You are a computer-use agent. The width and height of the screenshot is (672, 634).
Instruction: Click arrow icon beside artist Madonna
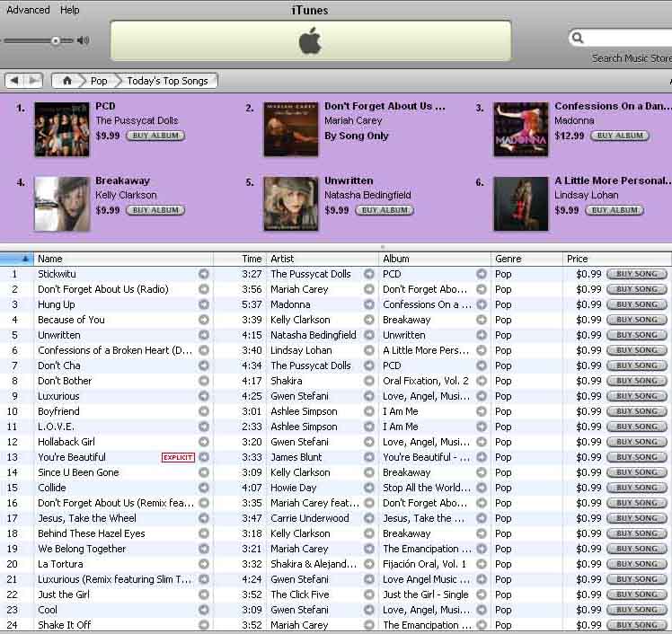click(x=369, y=304)
